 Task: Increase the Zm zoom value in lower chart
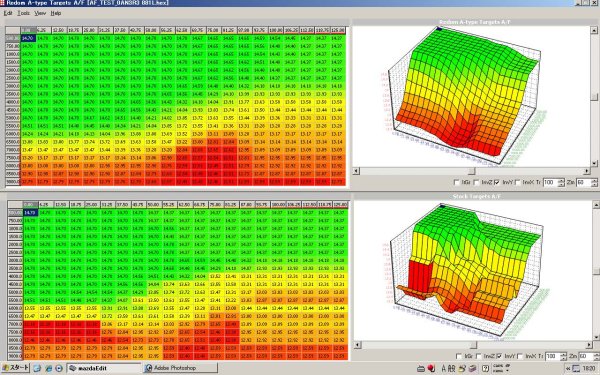595,354
